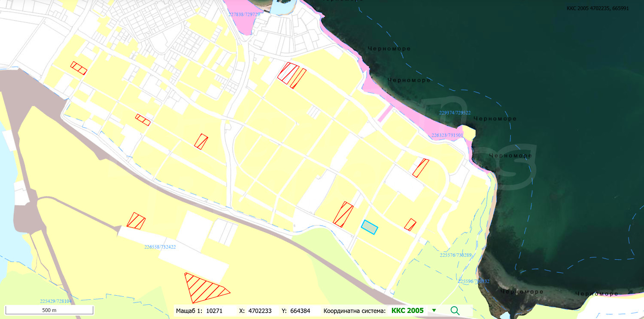Click the parcel label 226323/731501
This screenshot has height=319, width=644.
[x=447, y=135]
